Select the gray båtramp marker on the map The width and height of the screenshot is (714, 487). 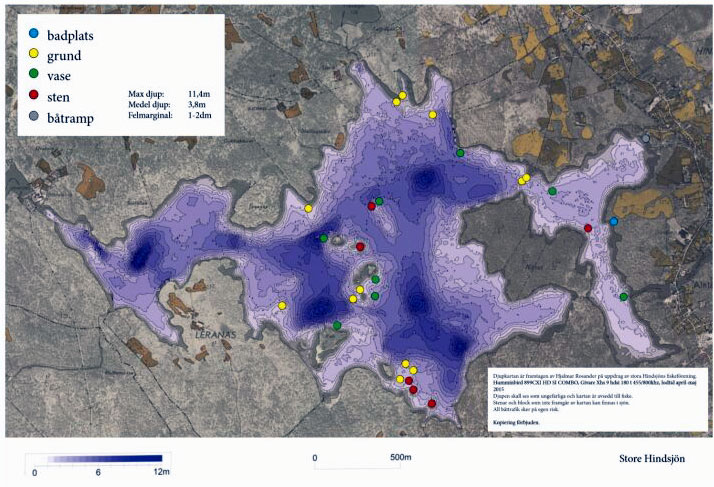click(645, 139)
